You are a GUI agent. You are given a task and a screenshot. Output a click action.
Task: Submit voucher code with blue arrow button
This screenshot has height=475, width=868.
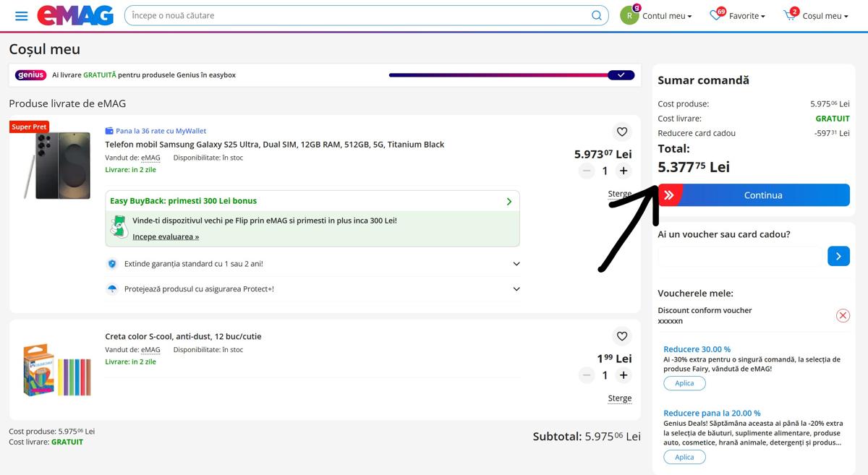pos(838,256)
